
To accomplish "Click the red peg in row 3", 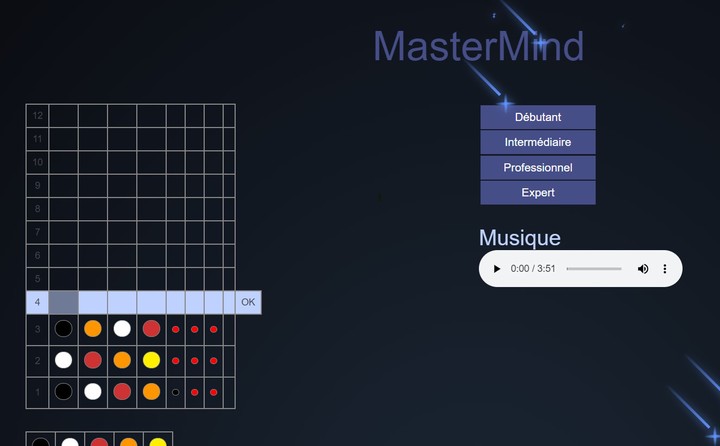I will (x=152, y=329).
